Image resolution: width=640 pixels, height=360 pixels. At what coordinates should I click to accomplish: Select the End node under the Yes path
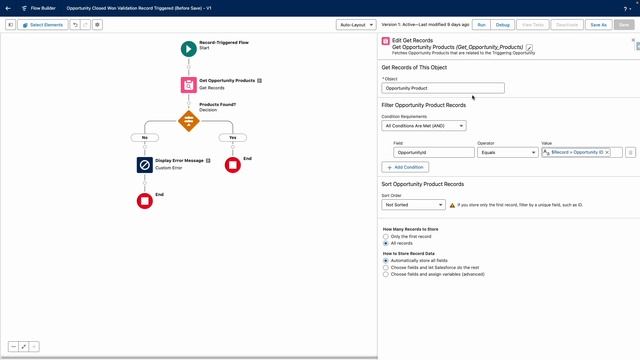(233, 165)
